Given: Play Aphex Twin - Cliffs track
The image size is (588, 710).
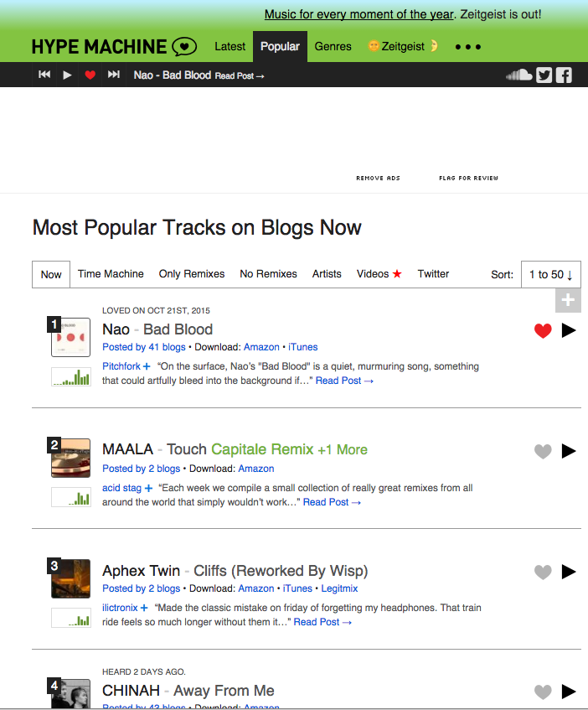Looking at the screenshot, I should pyautogui.click(x=569, y=572).
